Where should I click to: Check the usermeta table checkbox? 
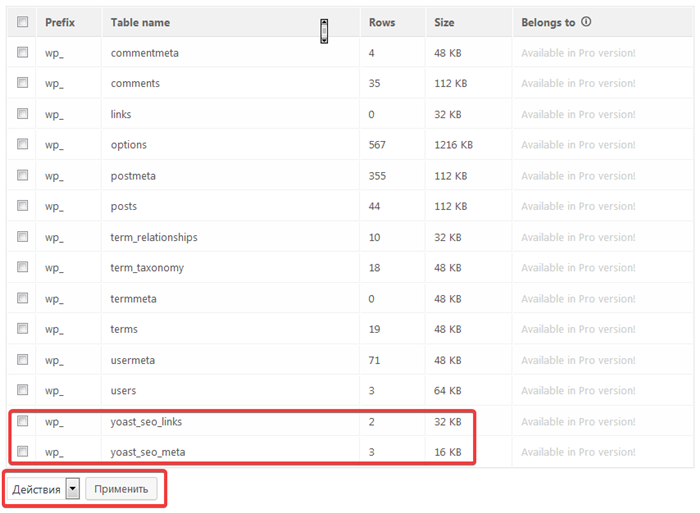tap(22, 359)
